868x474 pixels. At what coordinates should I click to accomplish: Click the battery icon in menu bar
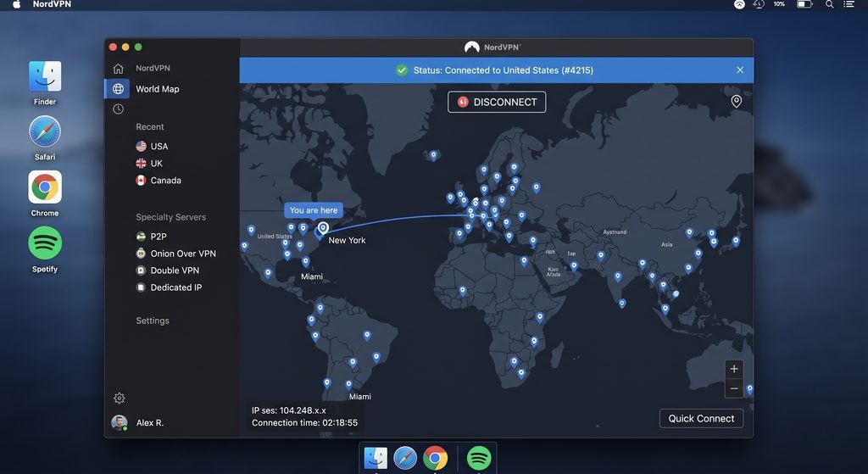[804, 4]
